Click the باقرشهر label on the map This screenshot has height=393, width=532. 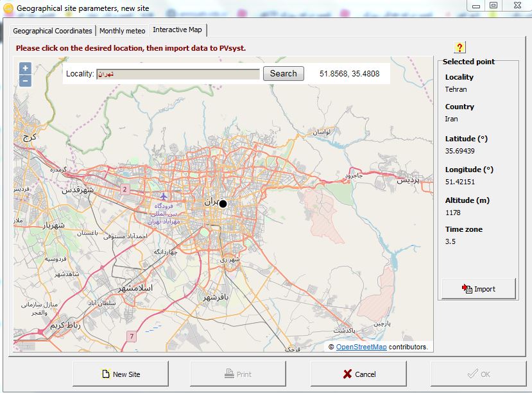[216, 297]
